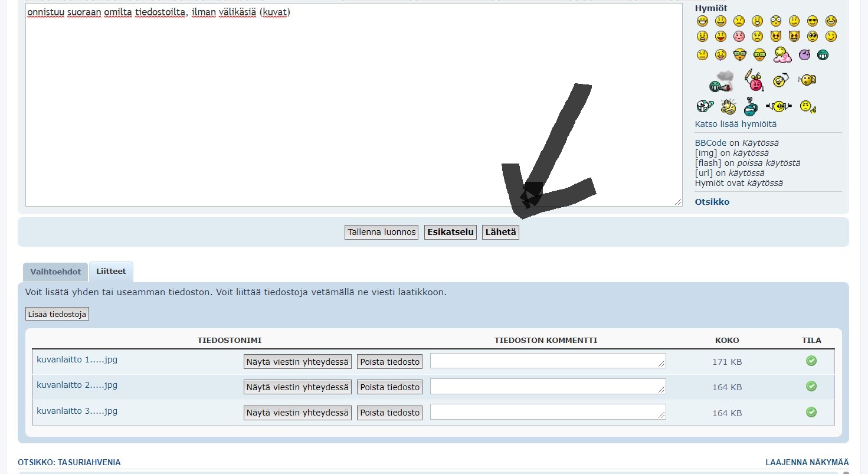The width and height of the screenshot is (868, 474).
Task: Select the Liitteet tab
Action: [111, 272]
